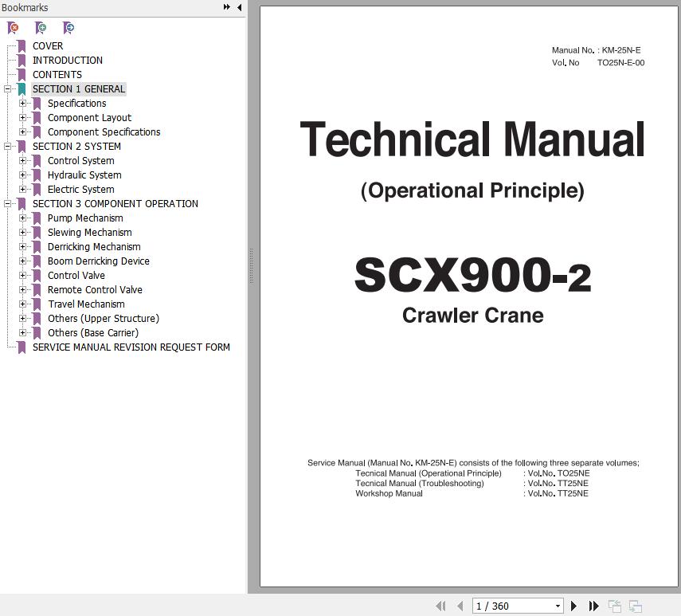Click the Remote Control Valve bookmark icon
The height and width of the screenshot is (616, 681).
37,290
